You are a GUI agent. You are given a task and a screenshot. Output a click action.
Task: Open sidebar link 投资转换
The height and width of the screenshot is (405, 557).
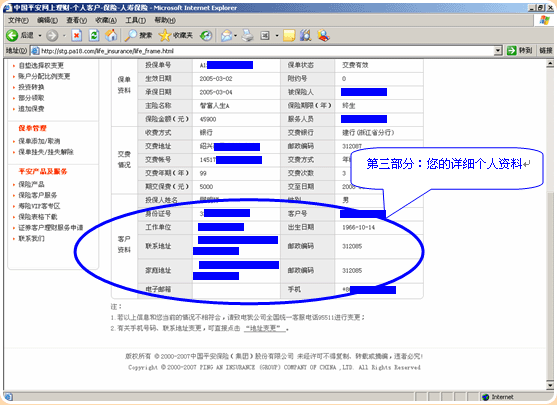pyautogui.click(x=31, y=87)
